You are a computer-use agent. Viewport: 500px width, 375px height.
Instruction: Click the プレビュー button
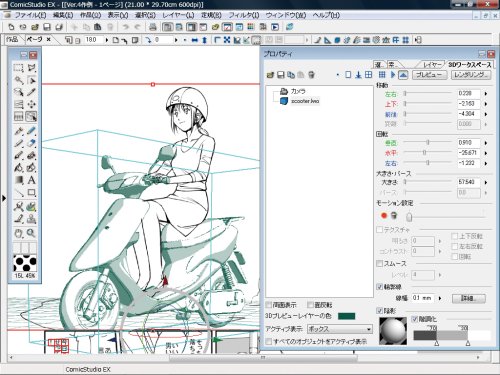(x=429, y=75)
